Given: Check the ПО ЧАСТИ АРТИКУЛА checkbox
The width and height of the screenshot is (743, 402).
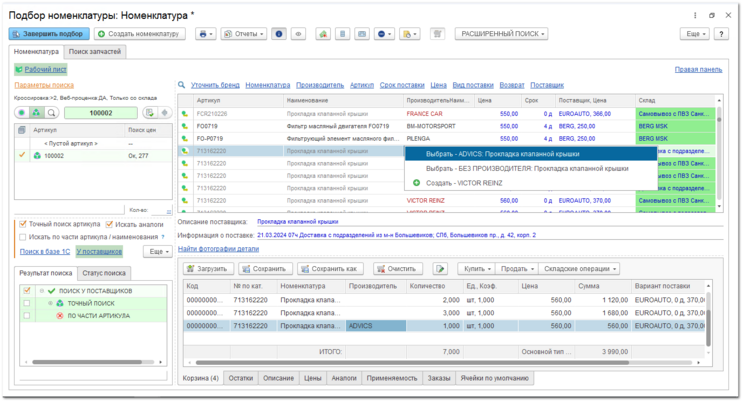Looking at the screenshot, I should click(x=27, y=315).
